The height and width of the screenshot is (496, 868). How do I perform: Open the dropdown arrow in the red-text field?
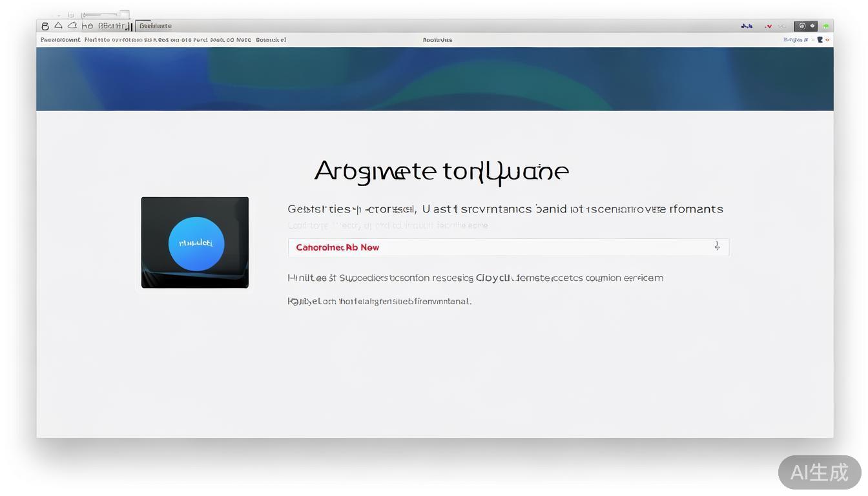point(717,247)
